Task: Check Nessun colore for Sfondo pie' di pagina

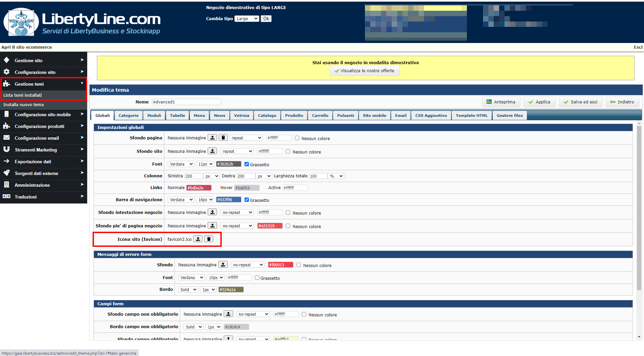Action: 288,226
